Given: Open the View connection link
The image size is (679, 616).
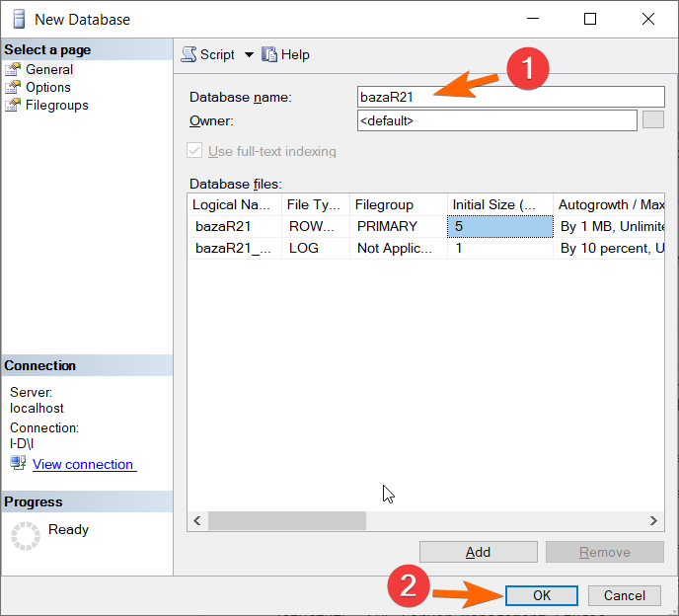Looking at the screenshot, I should [x=83, y=464].
